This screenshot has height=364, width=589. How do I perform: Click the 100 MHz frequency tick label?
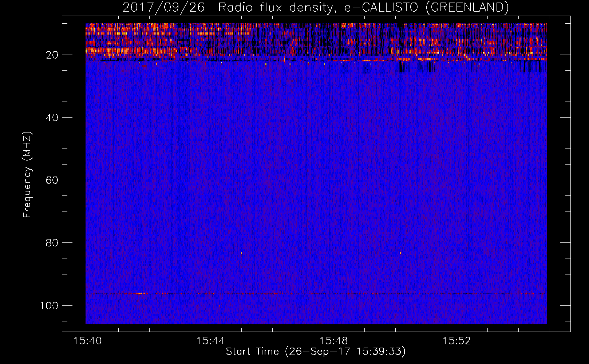(49, 305)
